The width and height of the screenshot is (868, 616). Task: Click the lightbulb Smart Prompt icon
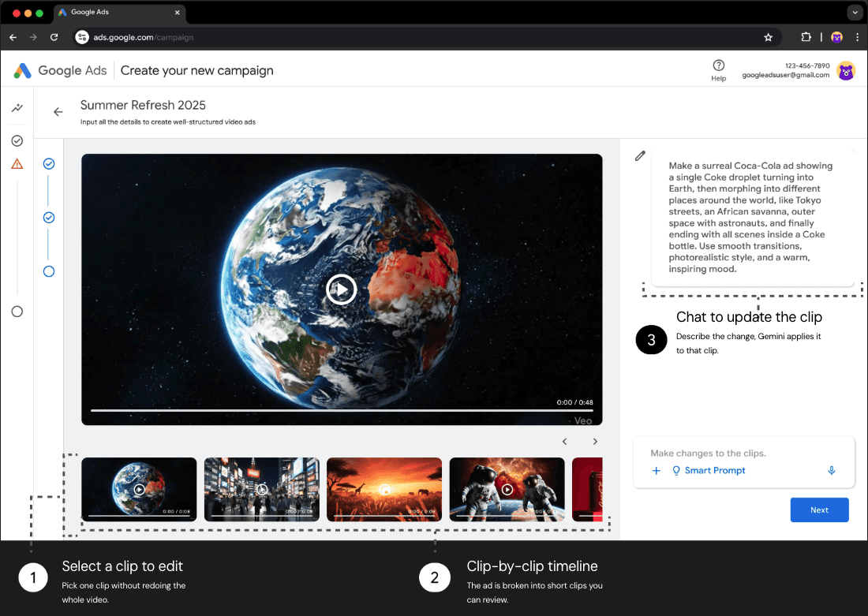tap(676, 470)
